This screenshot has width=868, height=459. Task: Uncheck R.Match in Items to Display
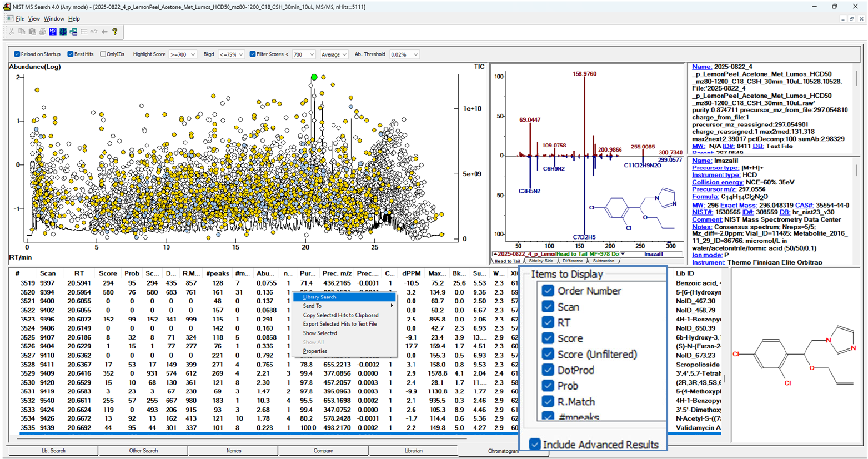(x=548, y=401)
